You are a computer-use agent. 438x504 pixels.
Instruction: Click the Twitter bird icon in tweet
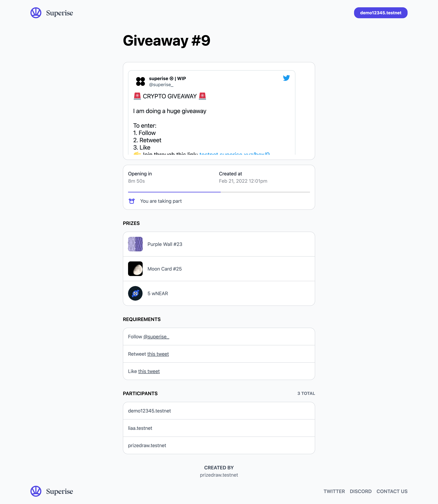(286, 78)
